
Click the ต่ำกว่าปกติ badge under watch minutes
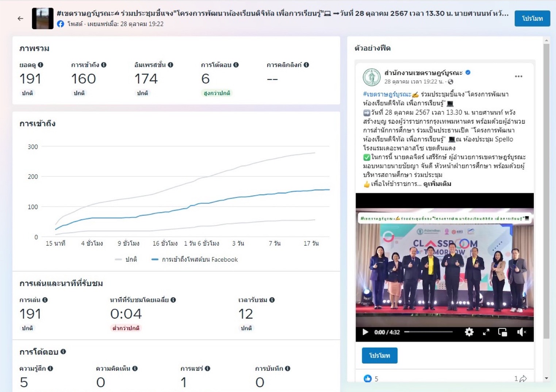126,328
